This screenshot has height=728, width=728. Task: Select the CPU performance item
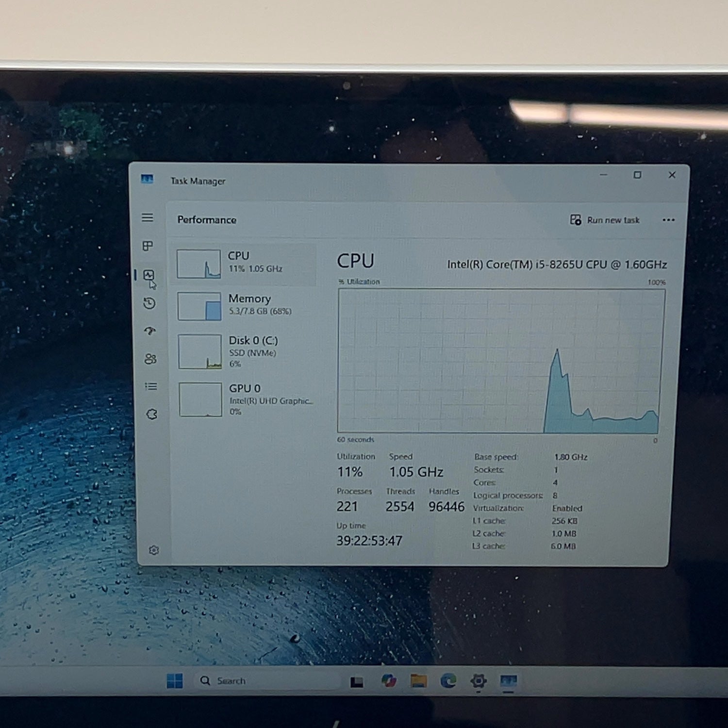click(244, 264)
